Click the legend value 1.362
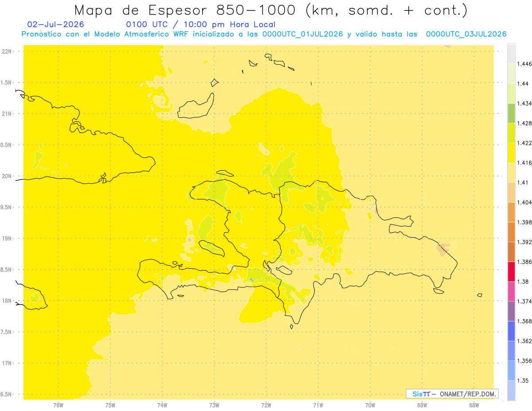The width and height of the screenshot is (532, 411). click(x=525, y=341)
